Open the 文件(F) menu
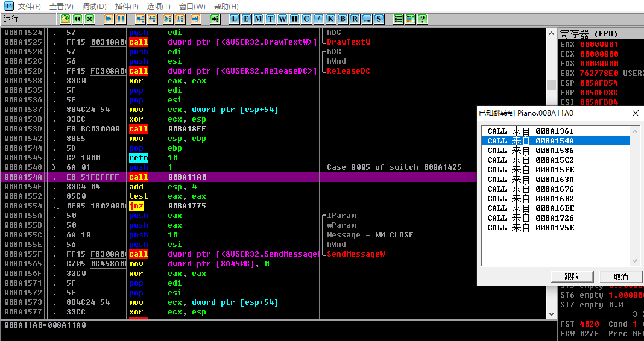 (x=29, y=7)
